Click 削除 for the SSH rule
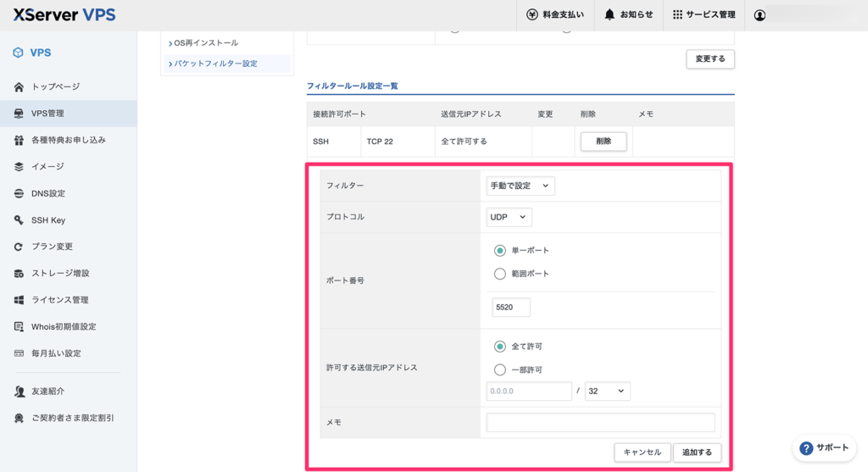This screenshot has width=868, height=472. [603, 142]
